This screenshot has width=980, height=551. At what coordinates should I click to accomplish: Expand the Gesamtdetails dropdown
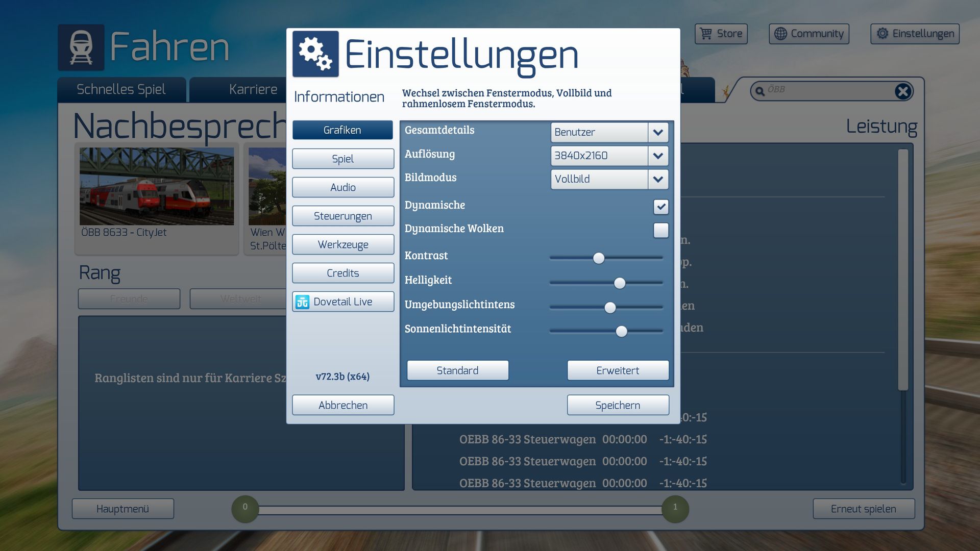(658, 132)
